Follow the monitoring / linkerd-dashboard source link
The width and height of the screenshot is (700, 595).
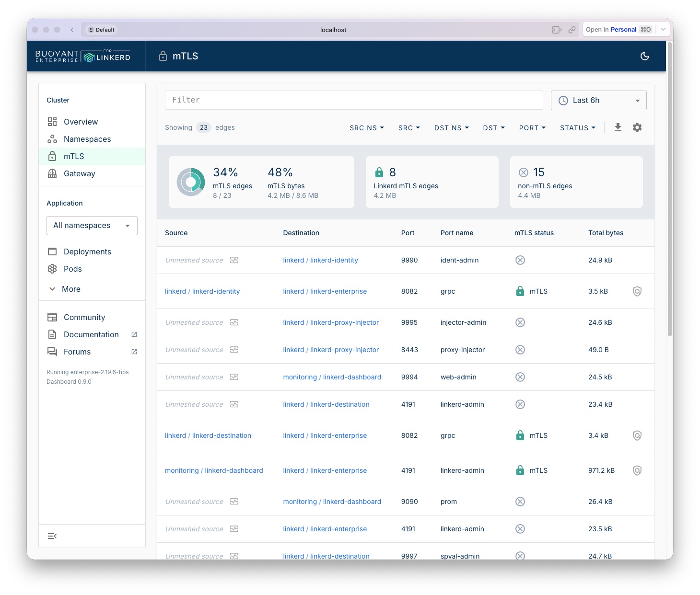pyautogui.click(x=214, y=470)
